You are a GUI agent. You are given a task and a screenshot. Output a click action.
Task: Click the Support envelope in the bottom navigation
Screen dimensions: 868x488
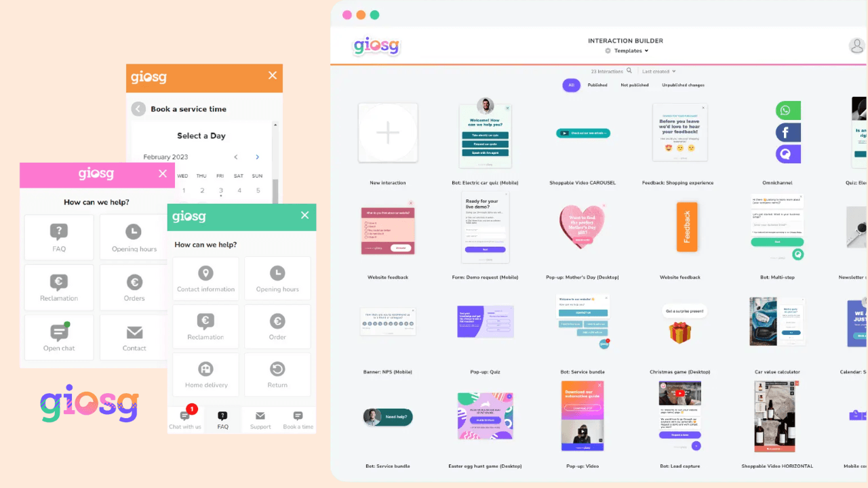260,420
